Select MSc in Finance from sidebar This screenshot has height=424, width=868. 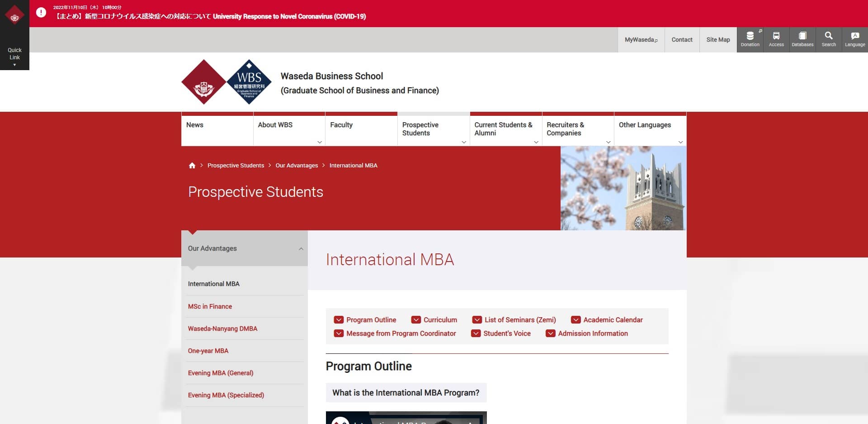(210, 306)
